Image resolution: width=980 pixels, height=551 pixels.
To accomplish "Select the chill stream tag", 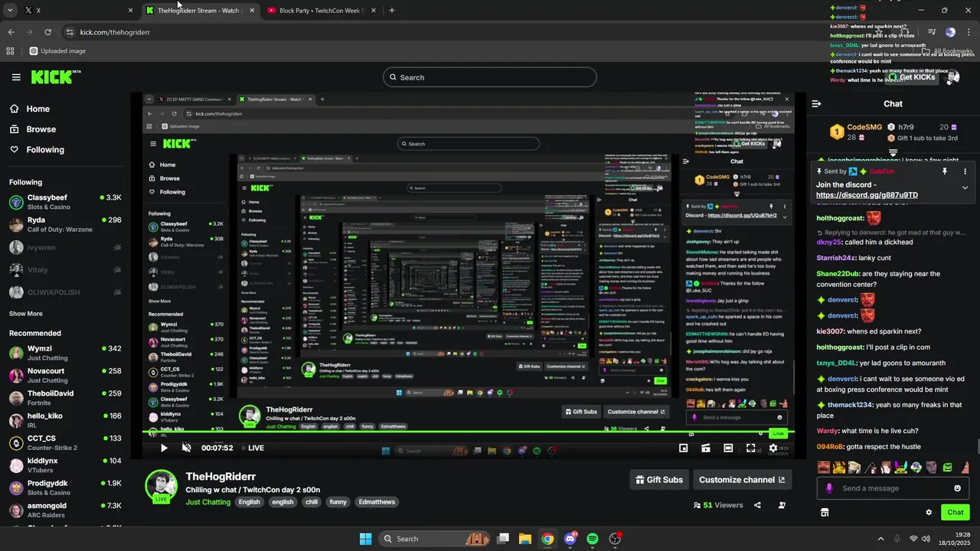I will tap(312, 502).
